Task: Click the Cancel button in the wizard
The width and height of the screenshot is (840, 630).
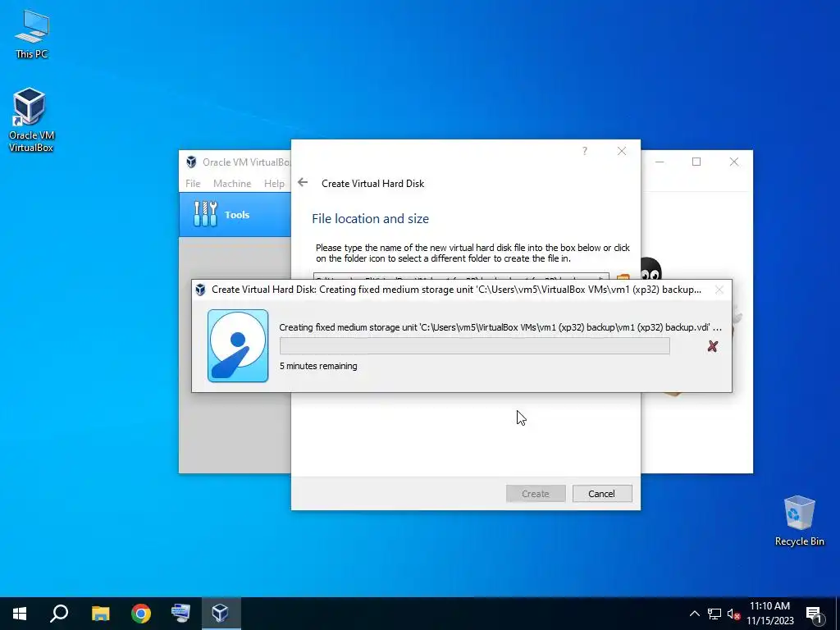Action: (602, 493)
